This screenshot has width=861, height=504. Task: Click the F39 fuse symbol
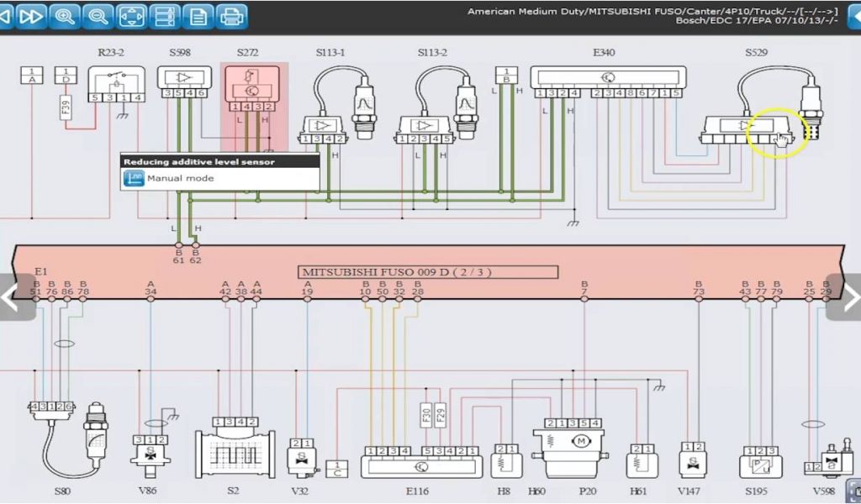click(x=66, y=108)
